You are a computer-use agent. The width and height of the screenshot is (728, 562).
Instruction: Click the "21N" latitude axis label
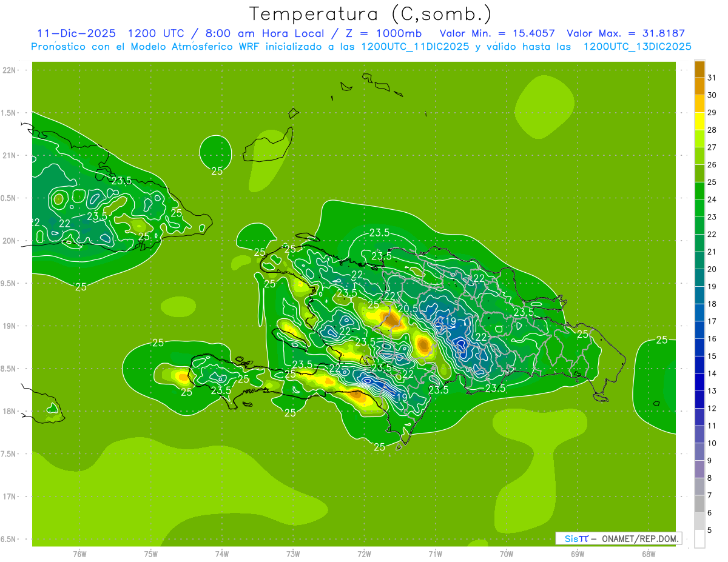10,155
